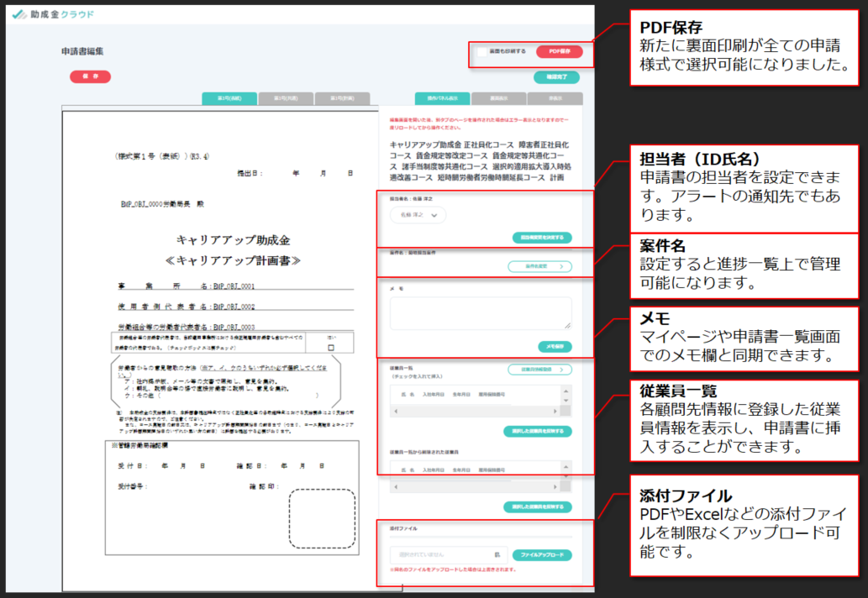
Task: Click the ファイルアップロード button
Action: point(542,555)
